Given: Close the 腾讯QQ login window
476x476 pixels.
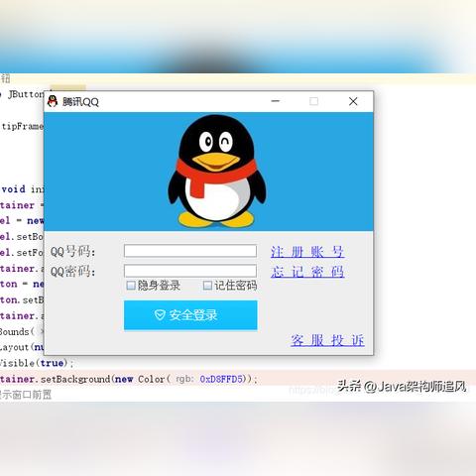Looking at the screenshot, I should (x=353, y=101).
